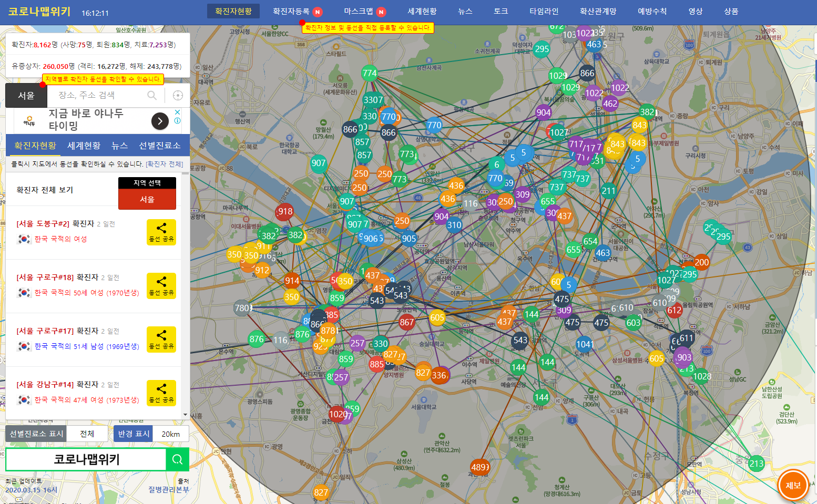This screenshot has width=817, height=504.
Task: Click the case list scrollbar down arrow
Action: pyautogui.click(x=185, y=415)
